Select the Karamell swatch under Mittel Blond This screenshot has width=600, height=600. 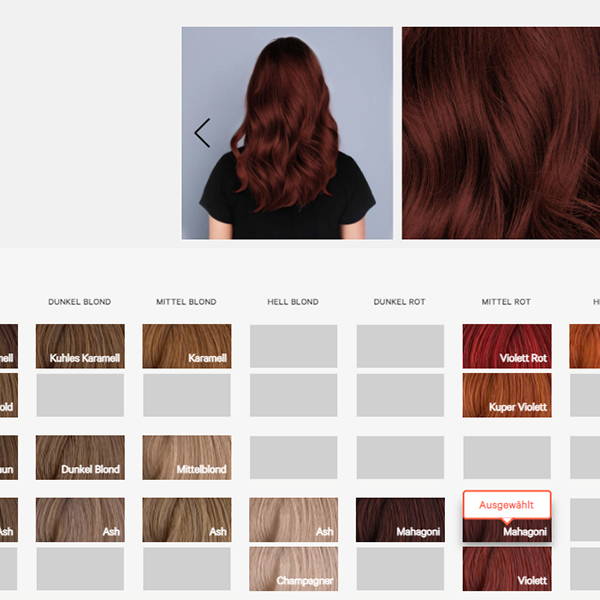187,346
